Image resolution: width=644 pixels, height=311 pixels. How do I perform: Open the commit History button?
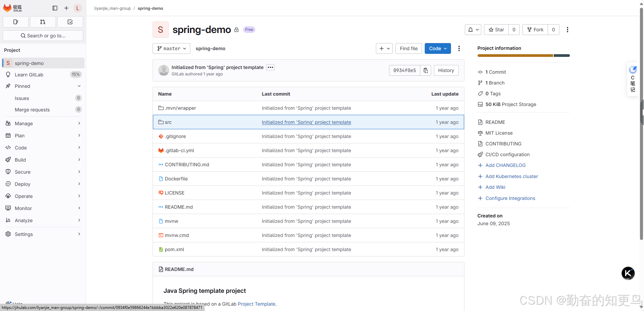tap(446, 70)
